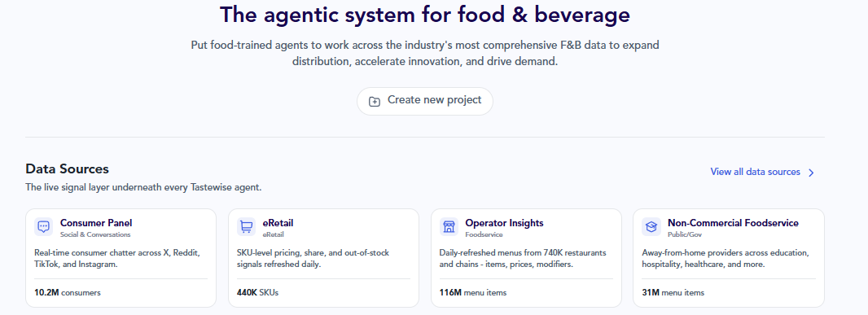Click the 440K SKUs statistic

(257, 292)
